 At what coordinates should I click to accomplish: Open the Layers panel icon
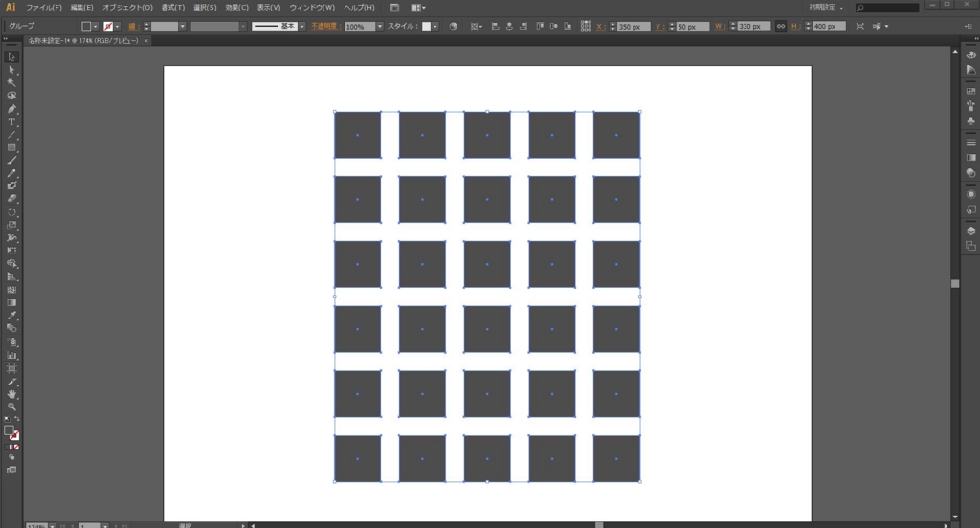click(970, 231)
